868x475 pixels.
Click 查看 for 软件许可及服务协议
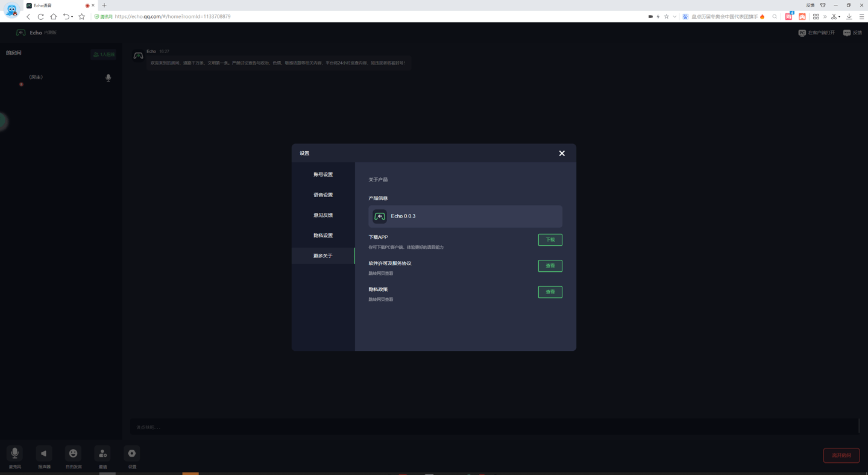tap(550, 266)
